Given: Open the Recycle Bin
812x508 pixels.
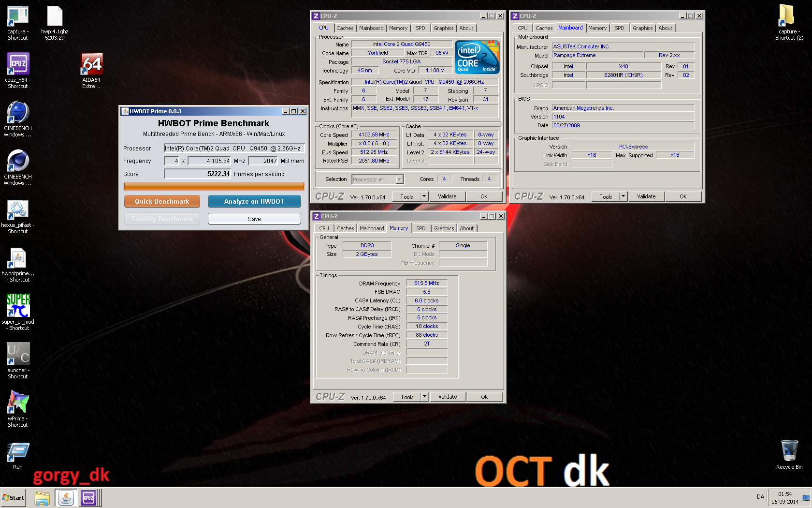Looking at the screenshot, I should point(789,455).
